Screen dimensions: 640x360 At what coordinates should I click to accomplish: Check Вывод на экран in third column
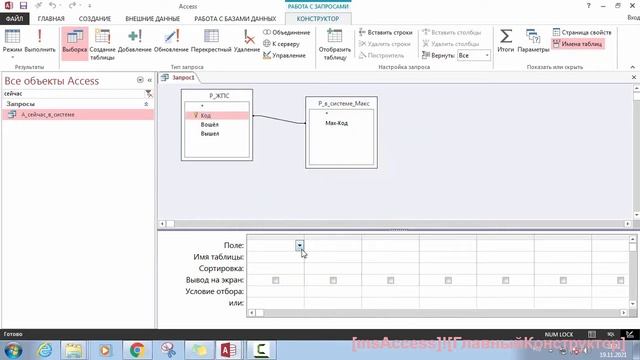coord(391,280)
